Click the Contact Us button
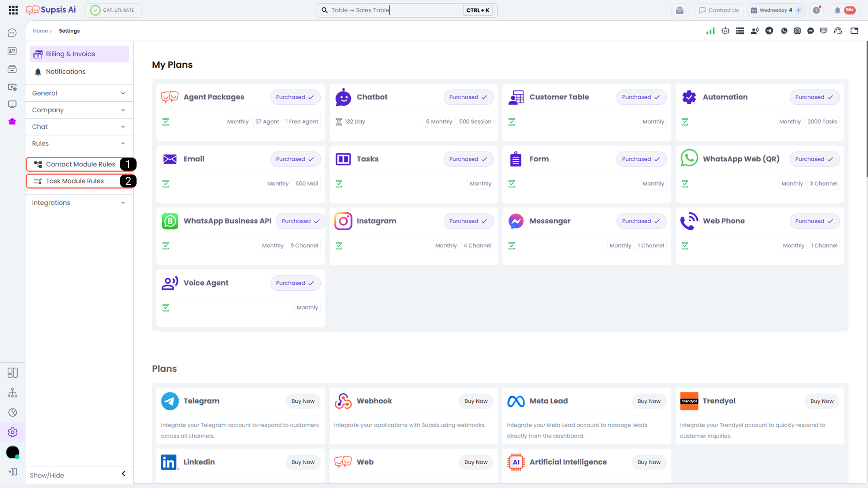The image size is (868, 488). coord(719,10)
